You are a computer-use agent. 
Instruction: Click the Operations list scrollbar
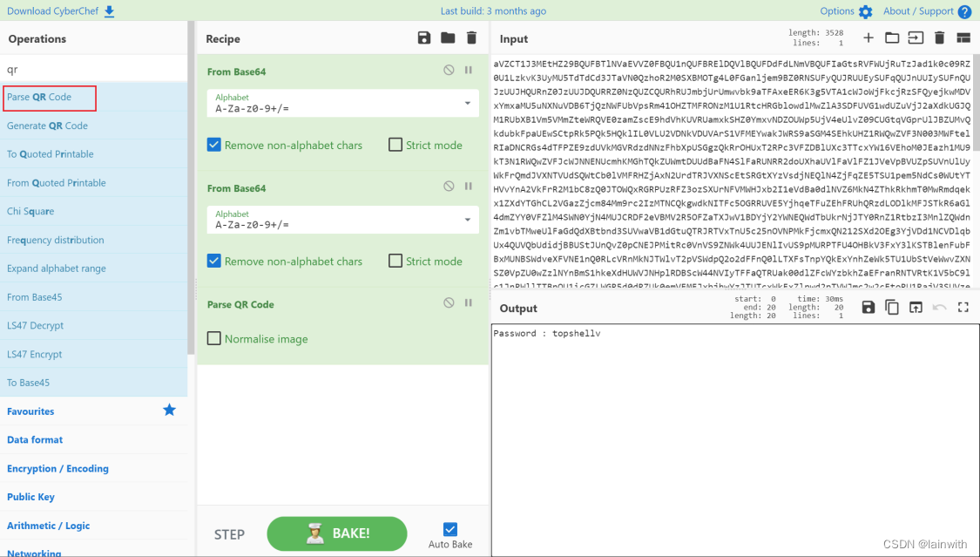[192, 187]
